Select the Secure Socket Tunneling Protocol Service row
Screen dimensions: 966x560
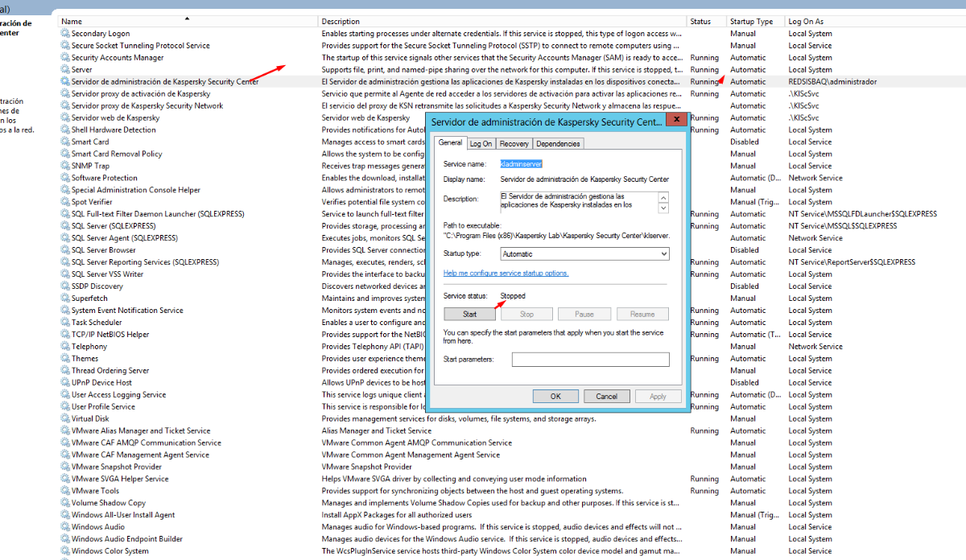(512, 46)
